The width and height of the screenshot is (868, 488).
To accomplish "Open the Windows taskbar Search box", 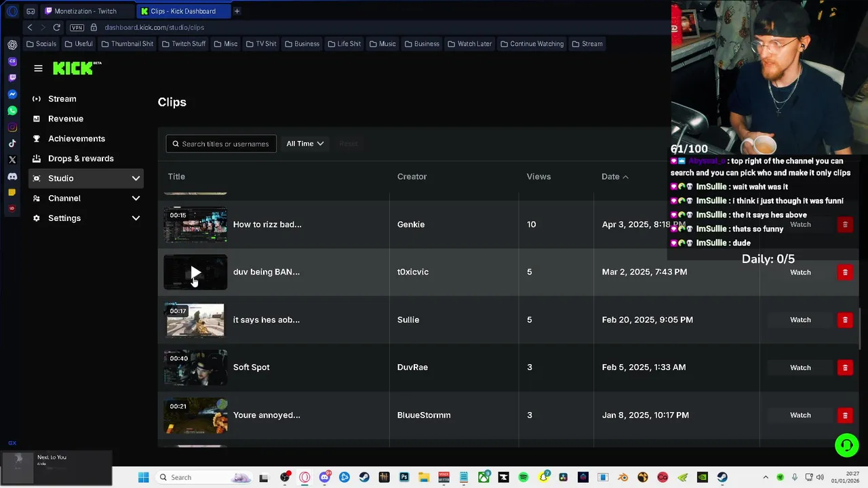I will click(203, 477).
